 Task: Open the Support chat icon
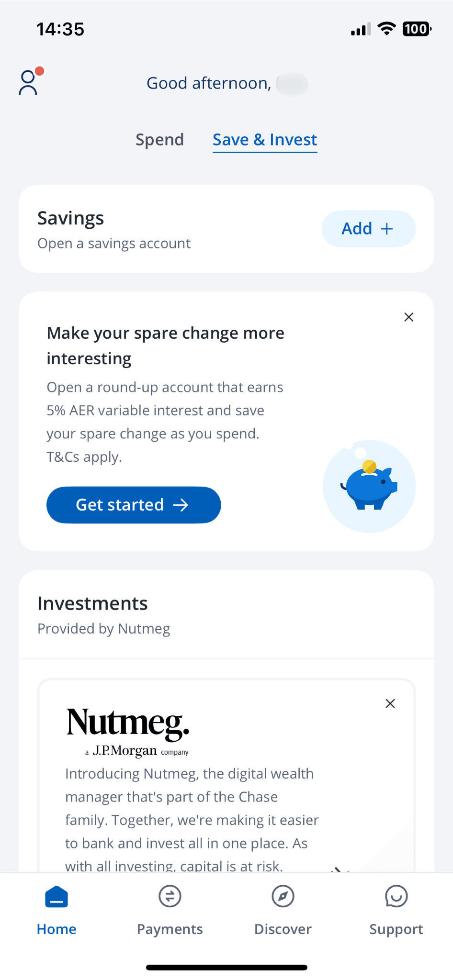(x=396, y=897)
